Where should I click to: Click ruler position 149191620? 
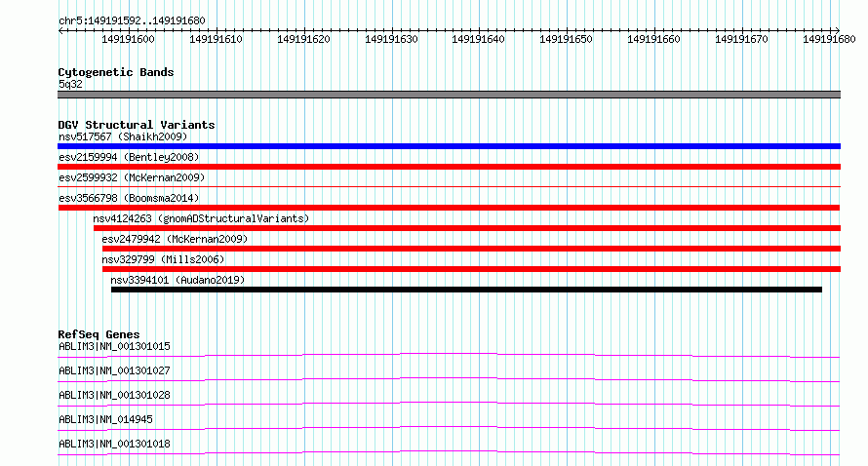pyautogui.click(x=303, y=39)
